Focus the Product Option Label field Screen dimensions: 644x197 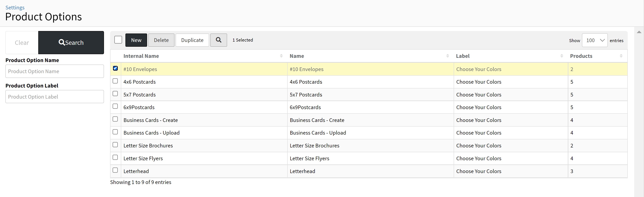(55, 96)
